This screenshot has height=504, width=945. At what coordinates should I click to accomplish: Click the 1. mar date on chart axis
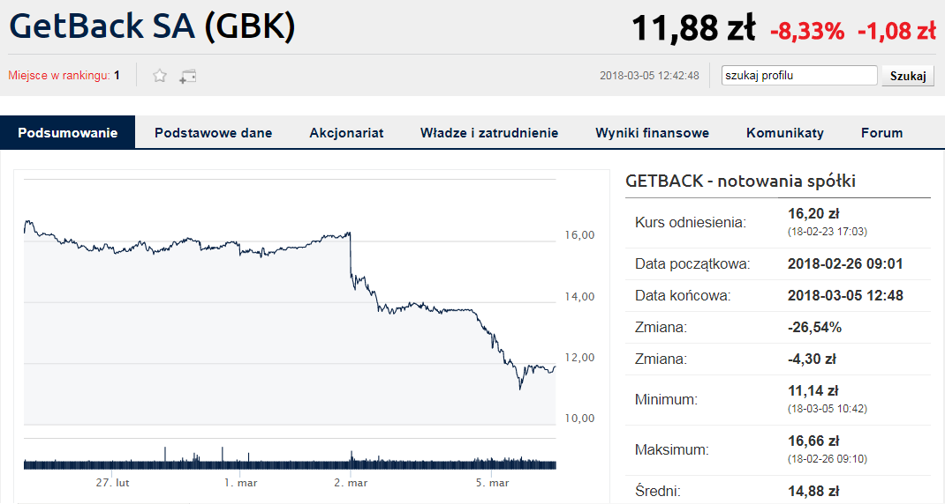tap(240, 482)
